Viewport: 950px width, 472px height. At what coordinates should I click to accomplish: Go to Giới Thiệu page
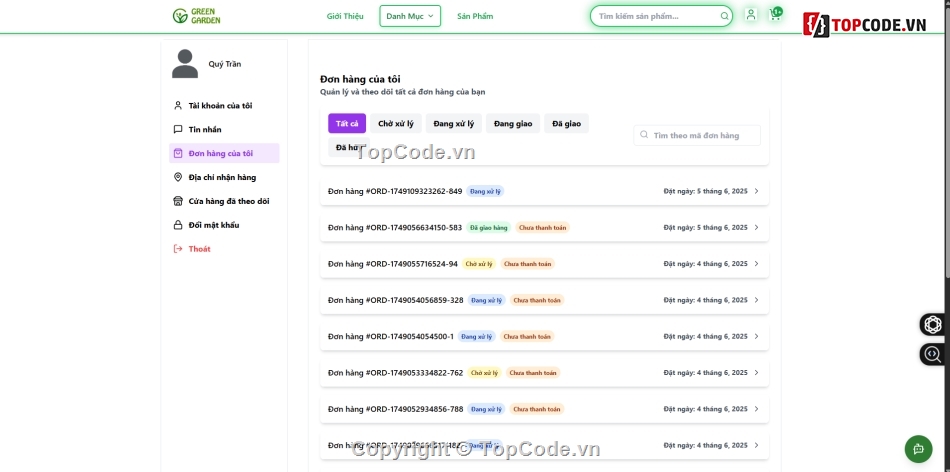(x=345, y=16)
